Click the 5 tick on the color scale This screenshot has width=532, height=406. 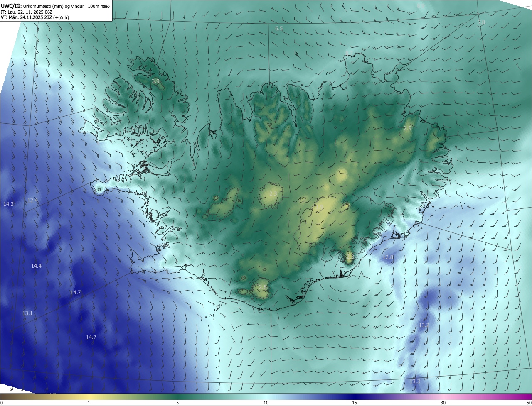click(177, 403)
